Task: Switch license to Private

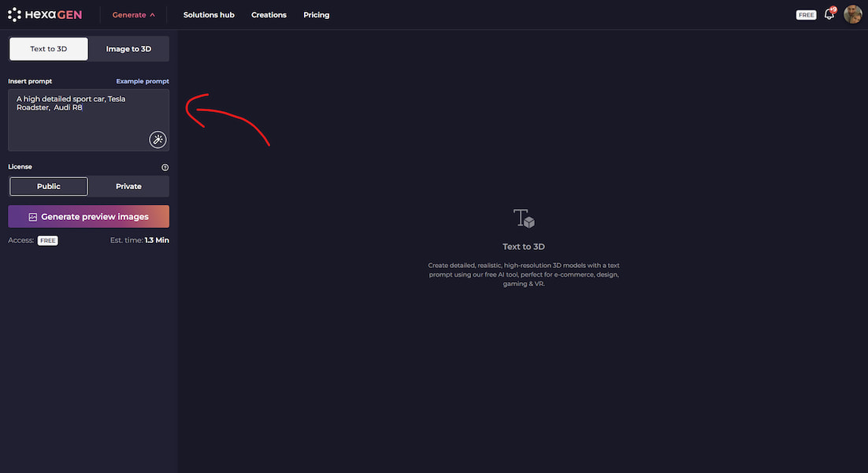Action: point(128,186)
